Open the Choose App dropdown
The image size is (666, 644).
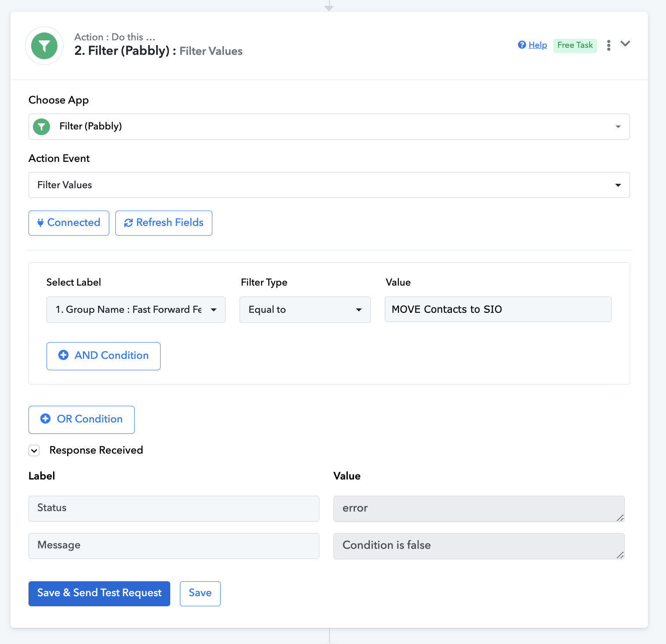pos(329,127)
